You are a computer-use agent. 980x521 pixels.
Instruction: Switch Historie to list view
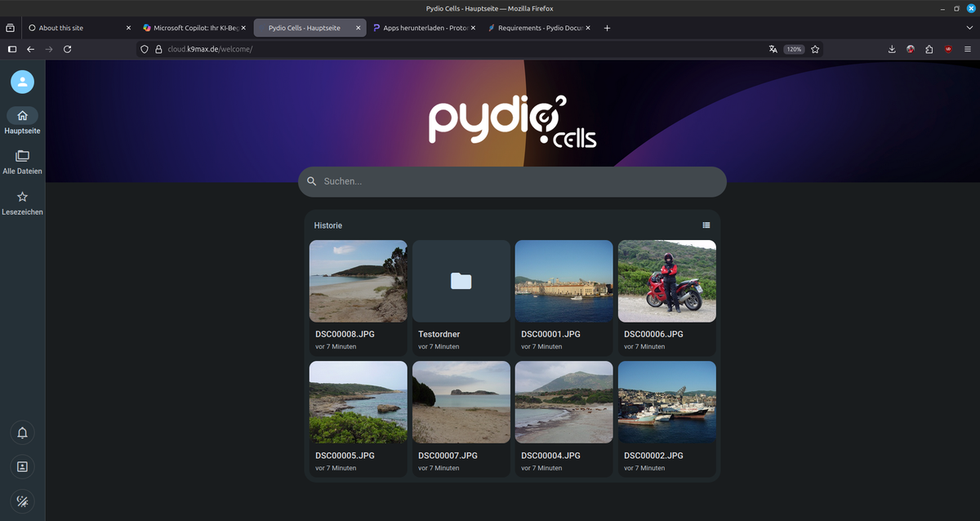(x=706, y=225)
